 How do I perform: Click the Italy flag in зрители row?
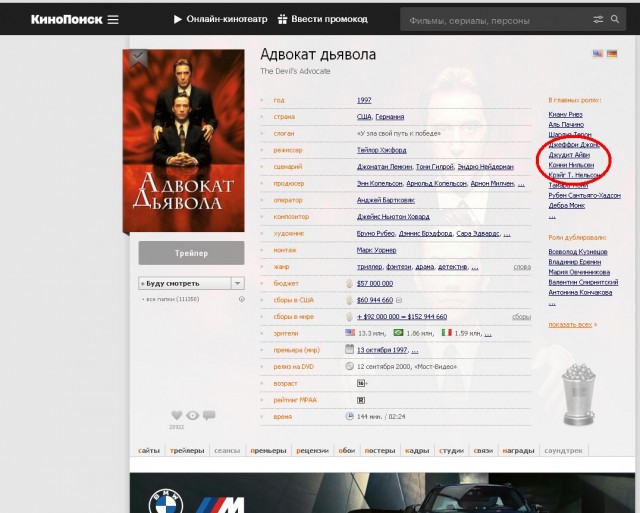447,333
